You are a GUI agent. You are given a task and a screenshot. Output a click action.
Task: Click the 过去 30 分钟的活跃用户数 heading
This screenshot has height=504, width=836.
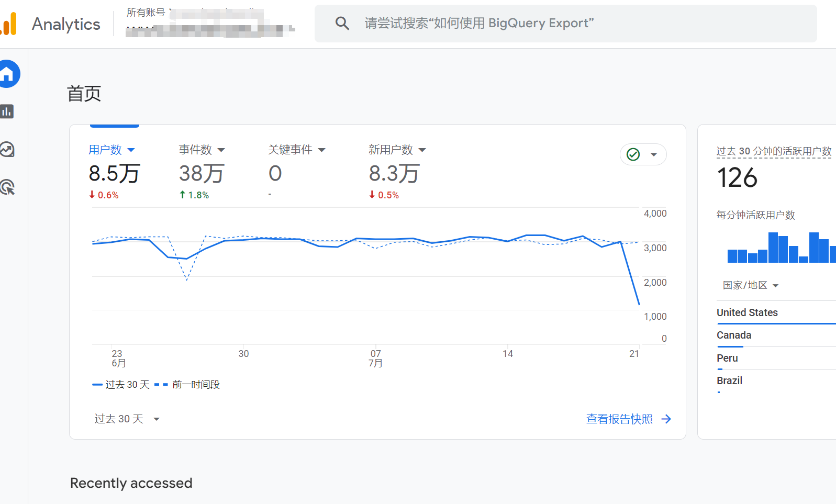coord(774,151)
